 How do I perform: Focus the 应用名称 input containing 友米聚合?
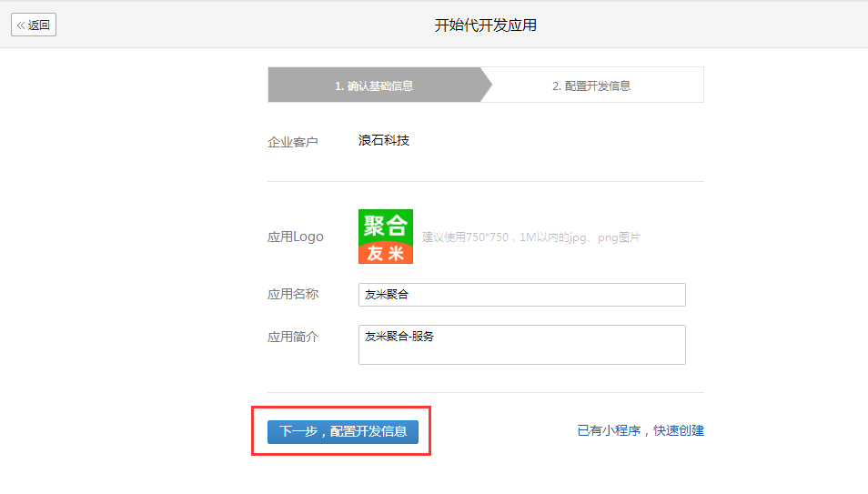pos(521,295)
